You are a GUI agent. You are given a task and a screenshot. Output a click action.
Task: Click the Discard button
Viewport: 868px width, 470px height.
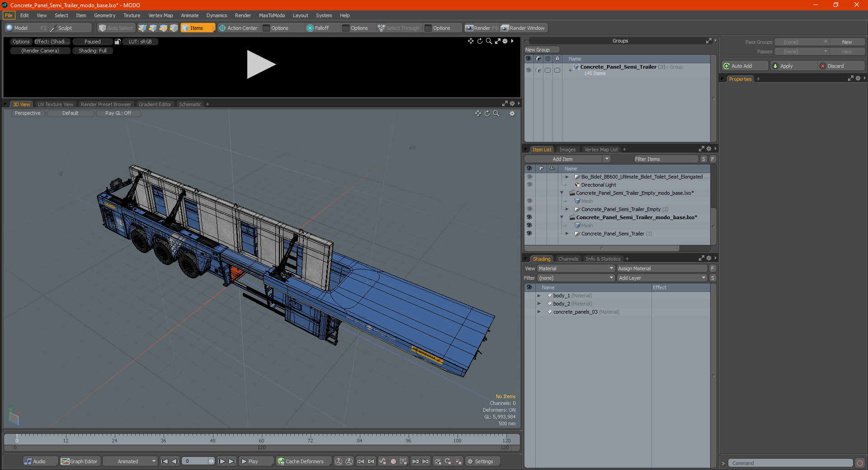[x=842, y=66]
